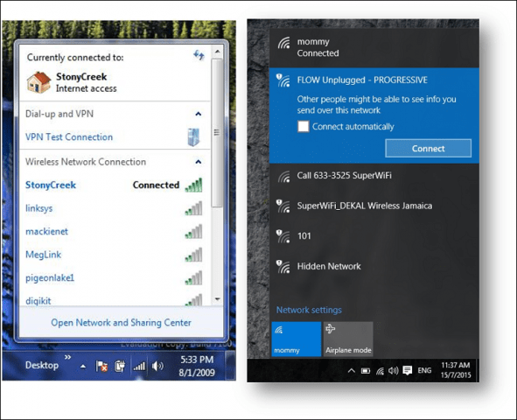Toggle Airplane mode tile

tap(348, 339)
